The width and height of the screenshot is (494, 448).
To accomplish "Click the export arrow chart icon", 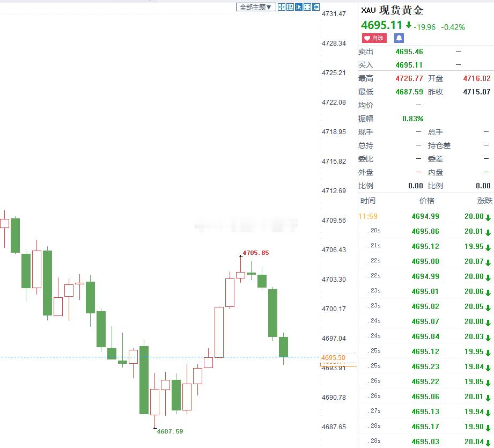I will (316, 8).
